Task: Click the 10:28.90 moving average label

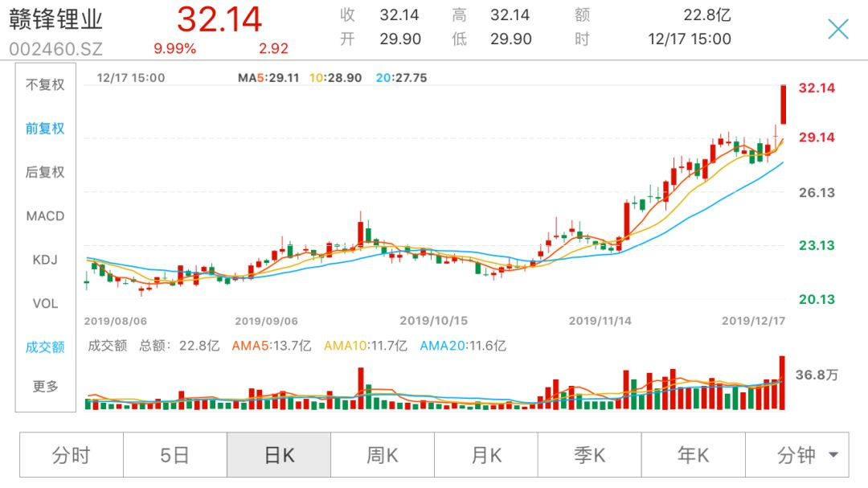Action: coord(335,78)
